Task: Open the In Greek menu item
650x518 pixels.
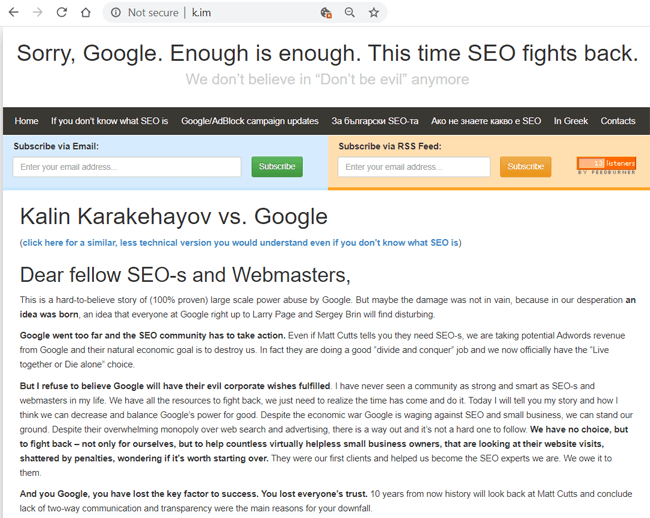Action: pos(571,121)
